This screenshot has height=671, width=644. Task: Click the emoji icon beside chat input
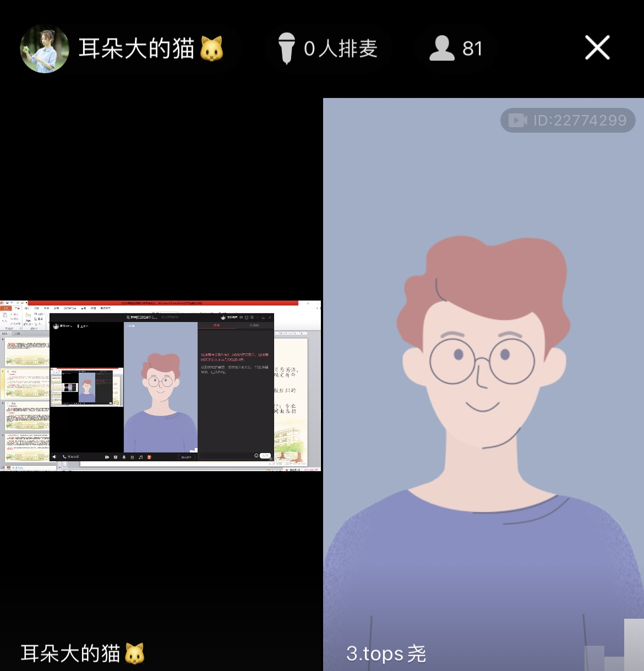coord(256,456)
